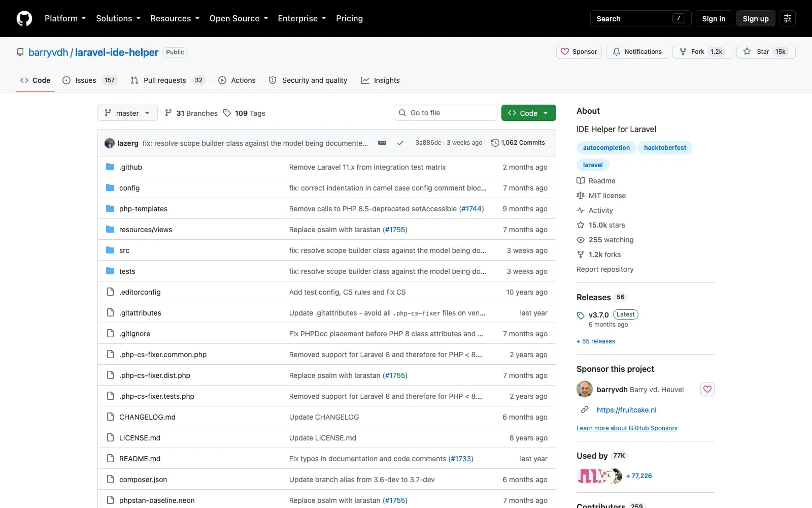
Task: Open the master branch selector
Action: point(127,113)
